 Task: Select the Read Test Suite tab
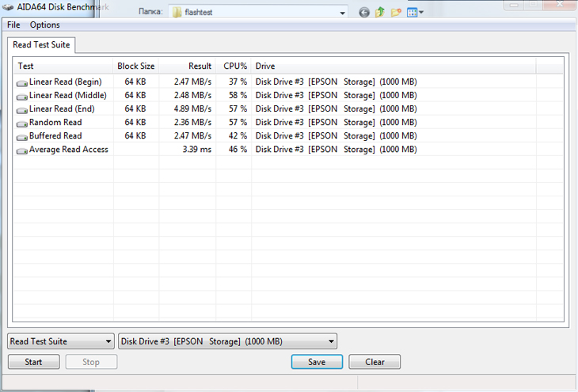[41, 44]
